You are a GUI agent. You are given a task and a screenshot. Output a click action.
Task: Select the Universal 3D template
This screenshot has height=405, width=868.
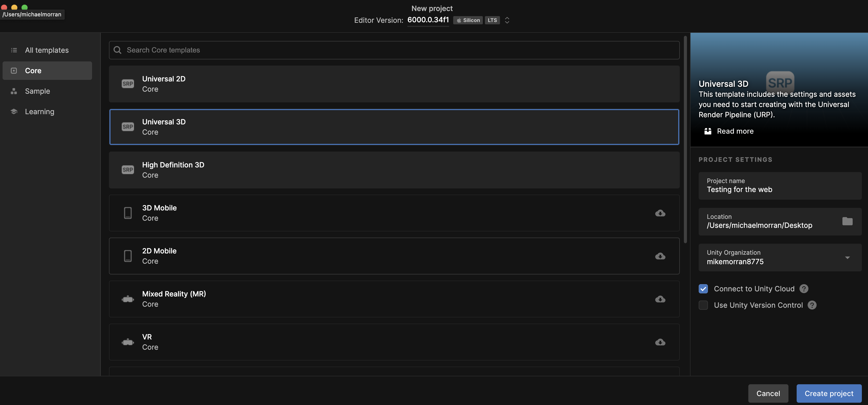(394, 127)
